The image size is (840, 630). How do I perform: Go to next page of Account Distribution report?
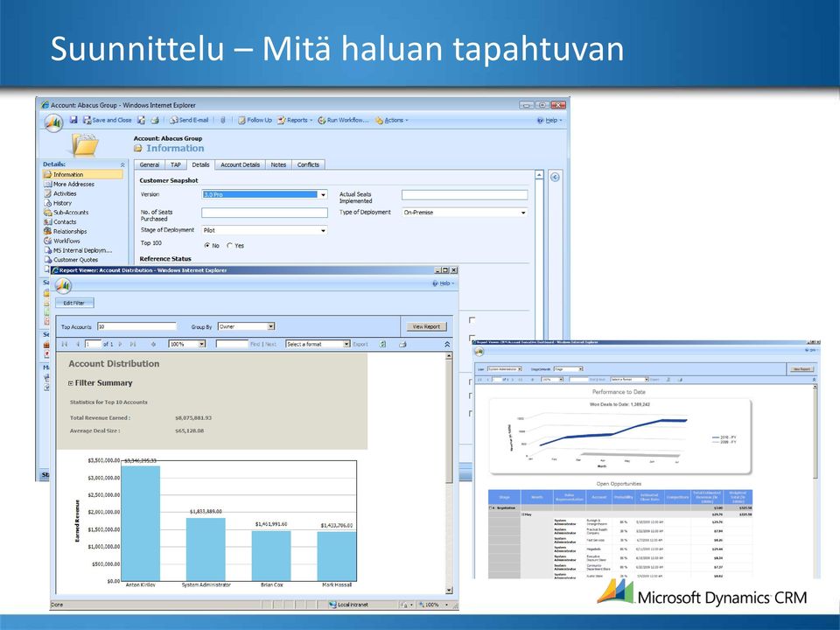pos(120,344)
